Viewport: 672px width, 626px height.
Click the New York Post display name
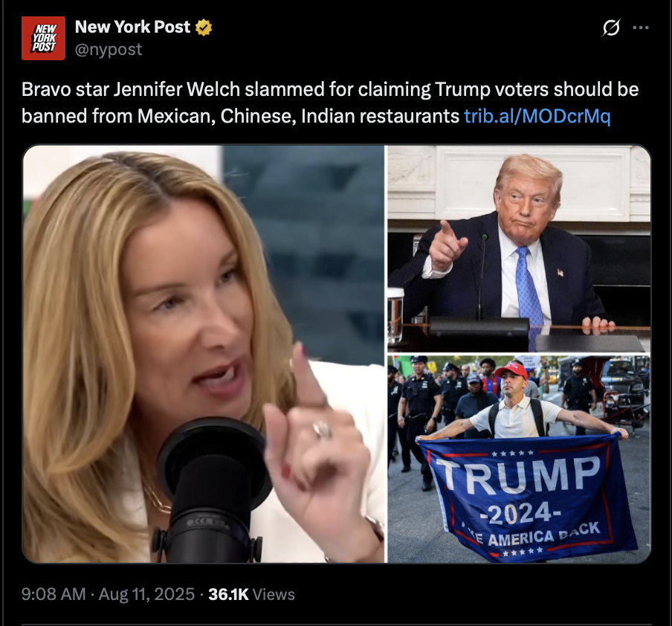point(132,27)
